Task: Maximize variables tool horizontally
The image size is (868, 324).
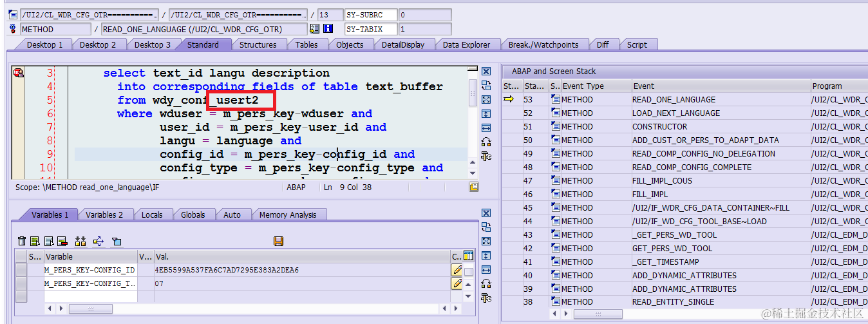Action: 486,270
